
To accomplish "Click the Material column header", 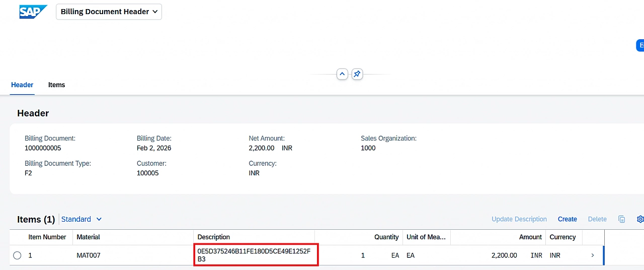I will coord(88,237).
